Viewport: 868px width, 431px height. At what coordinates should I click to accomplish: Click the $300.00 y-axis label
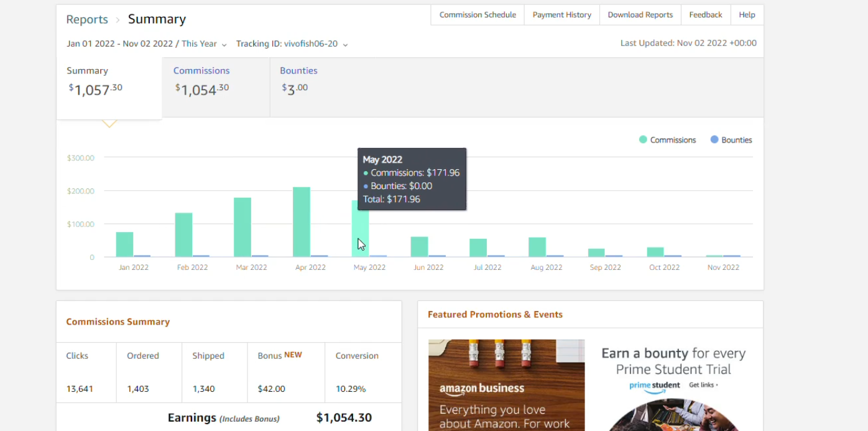pos(81,158)
